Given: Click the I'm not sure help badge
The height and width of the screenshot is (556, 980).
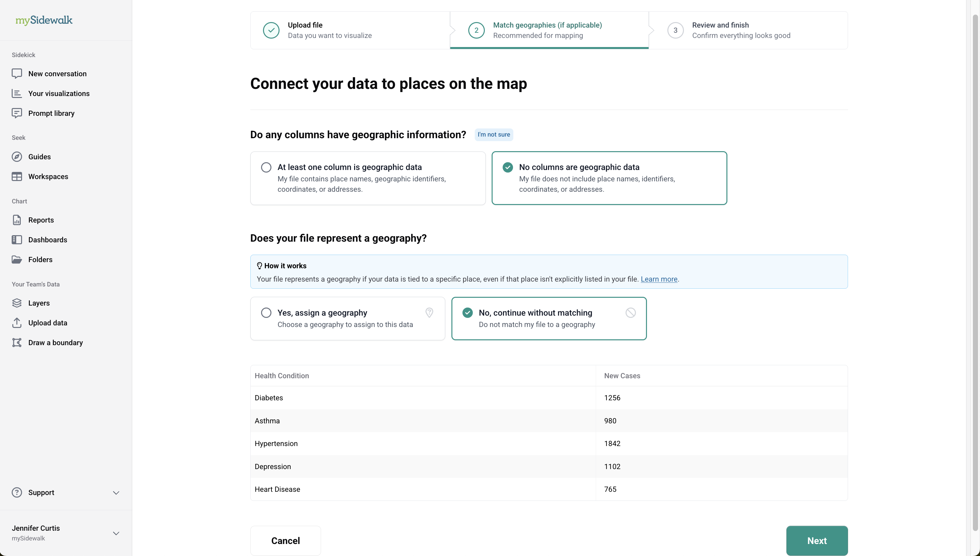Looking at the screenshot, I should (493, 134).
